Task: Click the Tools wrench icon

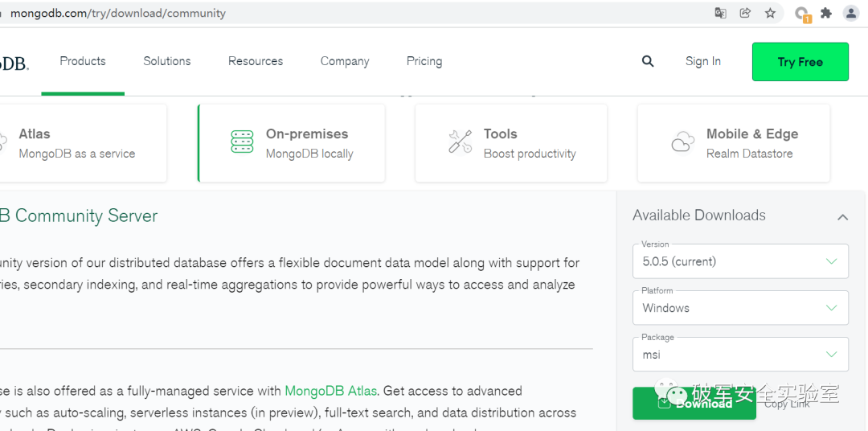Action: [x=460, y=142]
